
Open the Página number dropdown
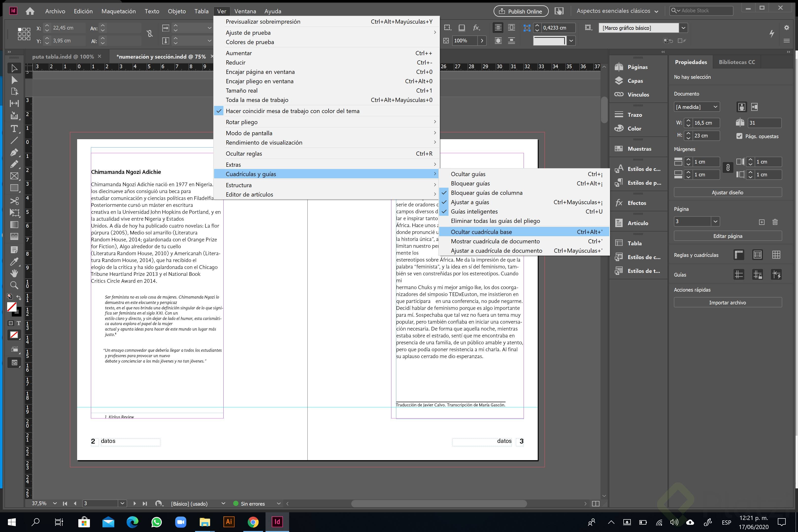click(x=715, y=222)
